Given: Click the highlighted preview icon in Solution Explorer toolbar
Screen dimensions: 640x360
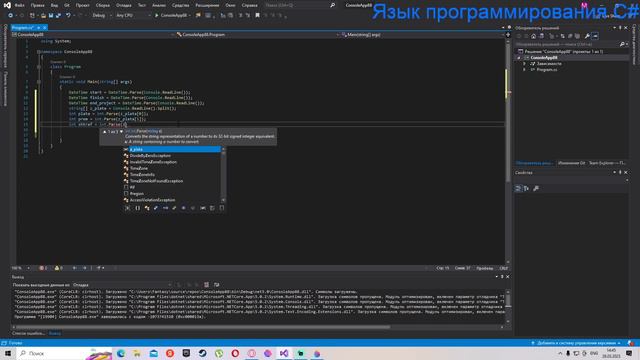Looking at the screenshot, I should (595, 36).
